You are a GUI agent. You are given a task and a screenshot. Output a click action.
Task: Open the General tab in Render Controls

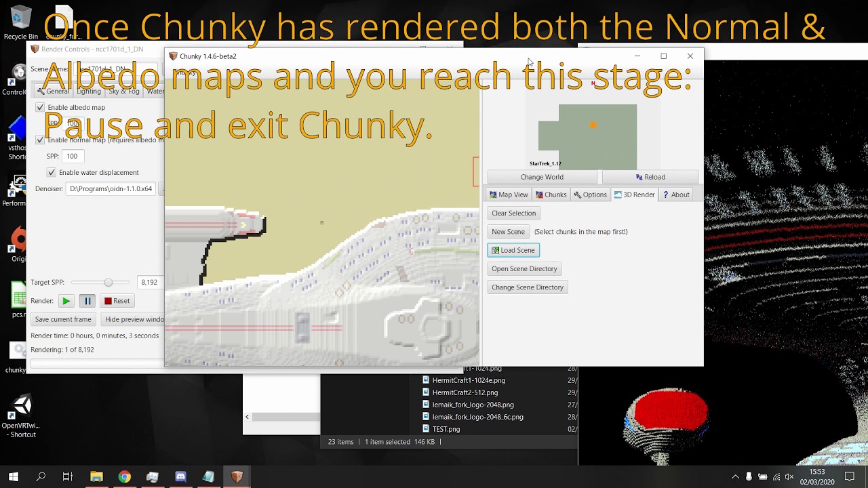pos(53,91)
